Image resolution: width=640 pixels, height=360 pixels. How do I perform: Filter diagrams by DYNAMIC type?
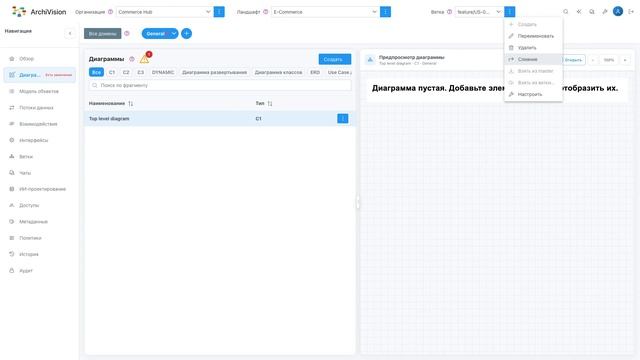coord(163,72)
